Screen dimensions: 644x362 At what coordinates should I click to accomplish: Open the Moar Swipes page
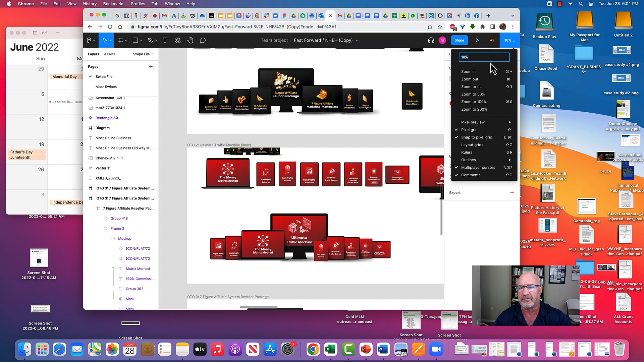tap(106, 87)
